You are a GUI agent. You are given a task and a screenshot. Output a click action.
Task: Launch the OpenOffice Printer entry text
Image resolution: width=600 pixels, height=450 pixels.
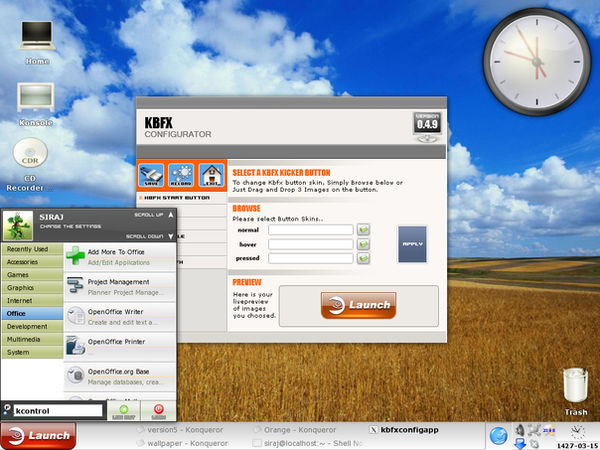point(116,342)
